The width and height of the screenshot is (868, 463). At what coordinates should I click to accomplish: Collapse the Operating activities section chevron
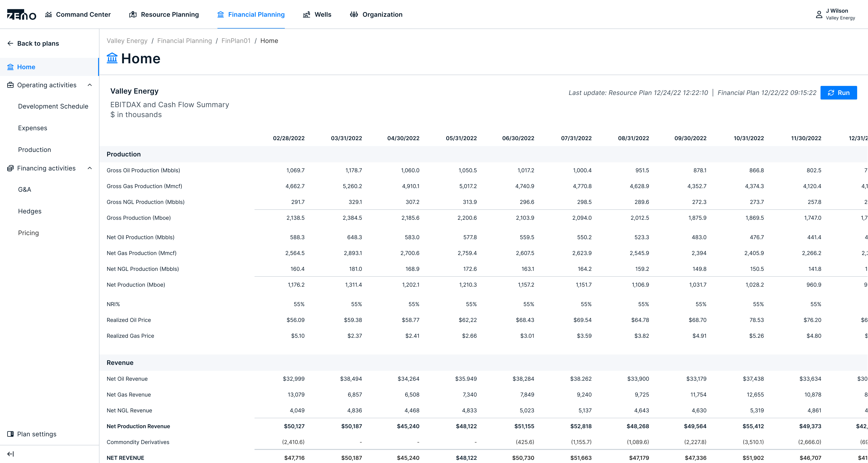tap(90, 85)
